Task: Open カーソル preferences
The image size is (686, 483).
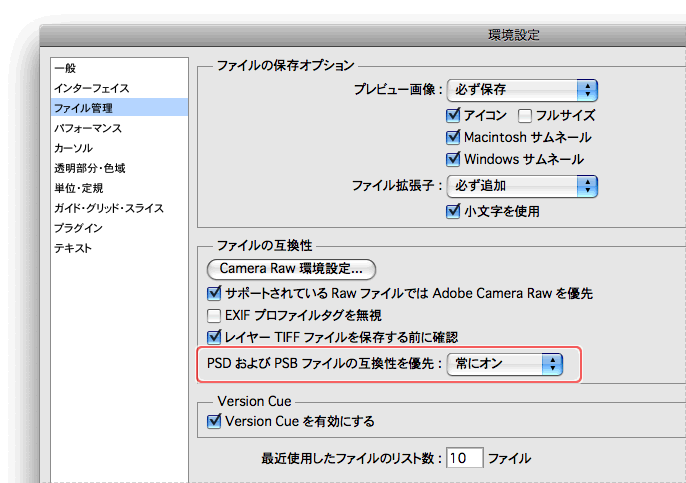Action: (119, 148)
